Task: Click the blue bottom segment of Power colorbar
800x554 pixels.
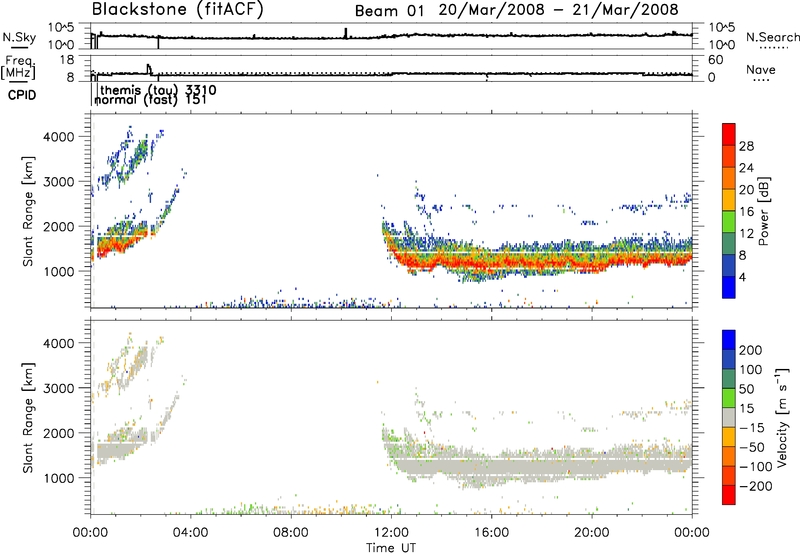Action: pos(729,287)
